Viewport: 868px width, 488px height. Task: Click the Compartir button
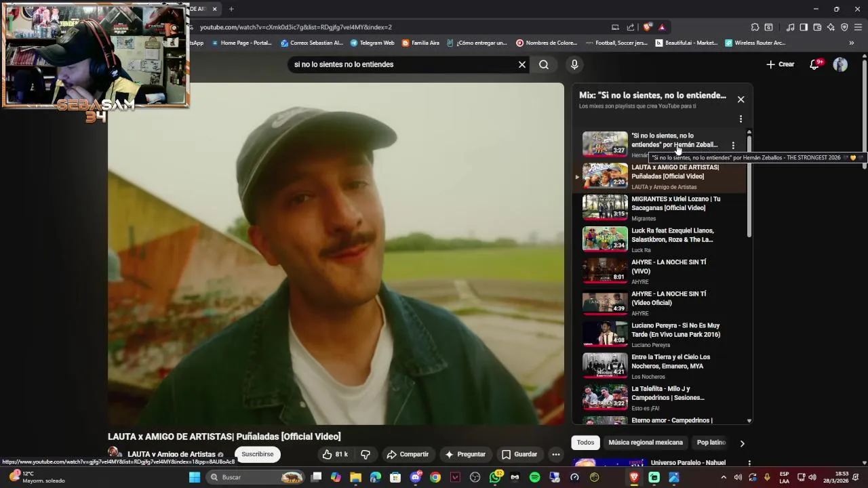(x=408, y=454)
